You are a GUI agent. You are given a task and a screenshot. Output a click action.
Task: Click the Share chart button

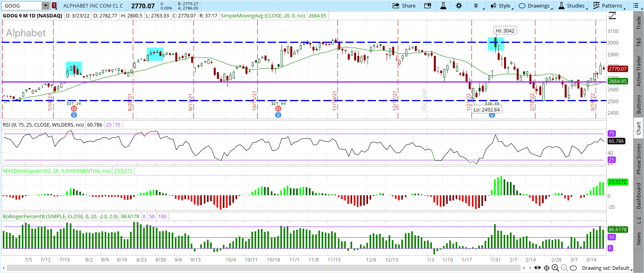coord(404,6)
